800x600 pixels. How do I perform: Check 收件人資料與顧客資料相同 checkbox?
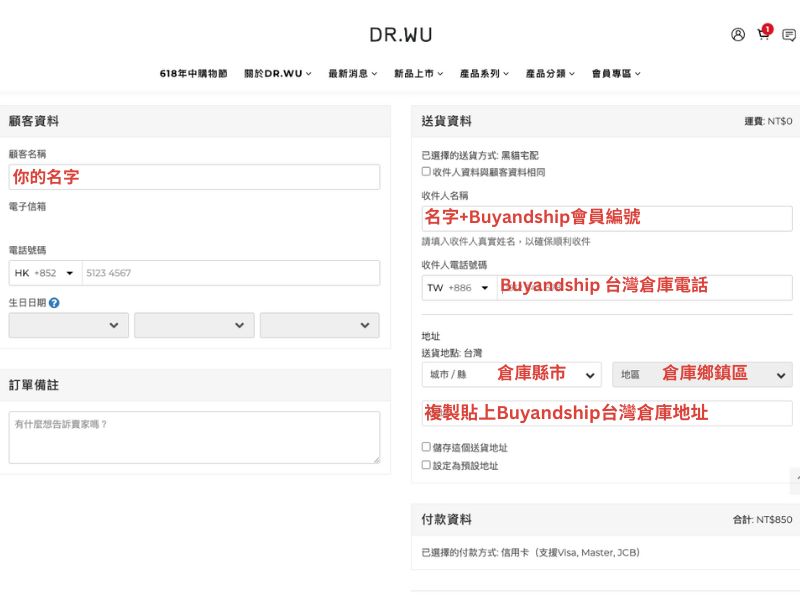tap(426, 172)
